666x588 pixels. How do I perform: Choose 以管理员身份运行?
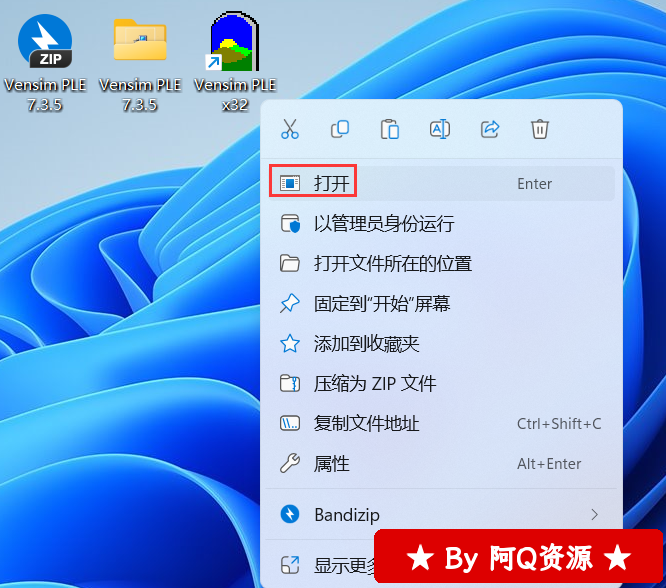pos(442,223)
